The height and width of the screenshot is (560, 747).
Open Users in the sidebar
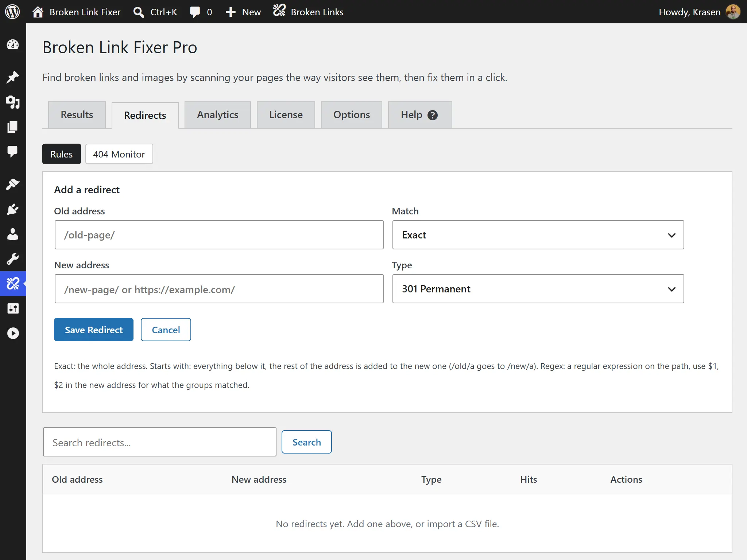13,234
